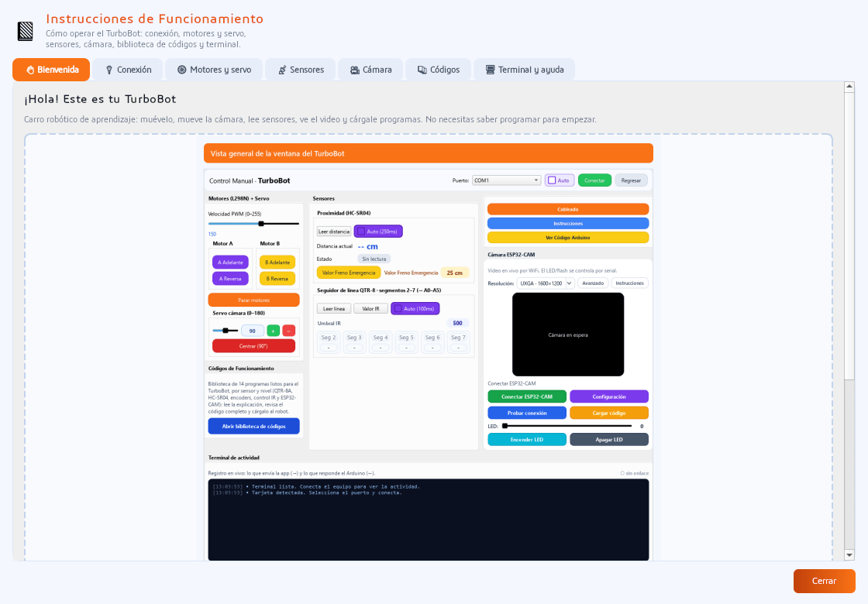Click the sensor icon on Sensores tab
The height and width of the screenshot is (604, 868).
282,70
